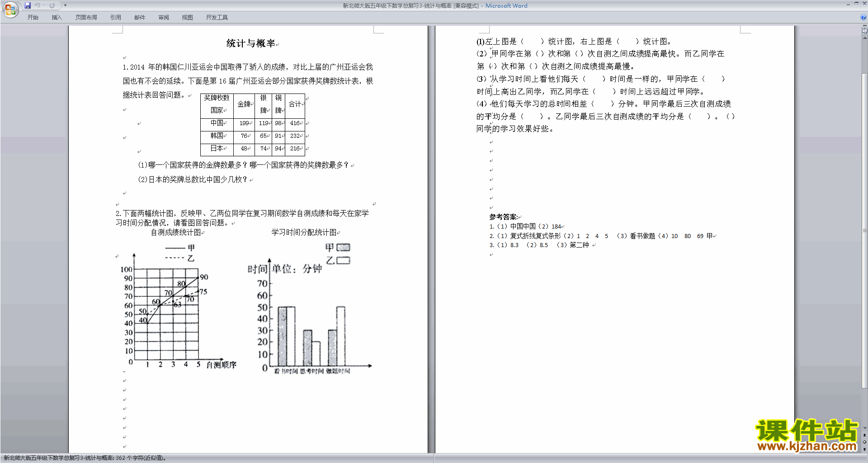Undo the last action

[x=38, y=5]
